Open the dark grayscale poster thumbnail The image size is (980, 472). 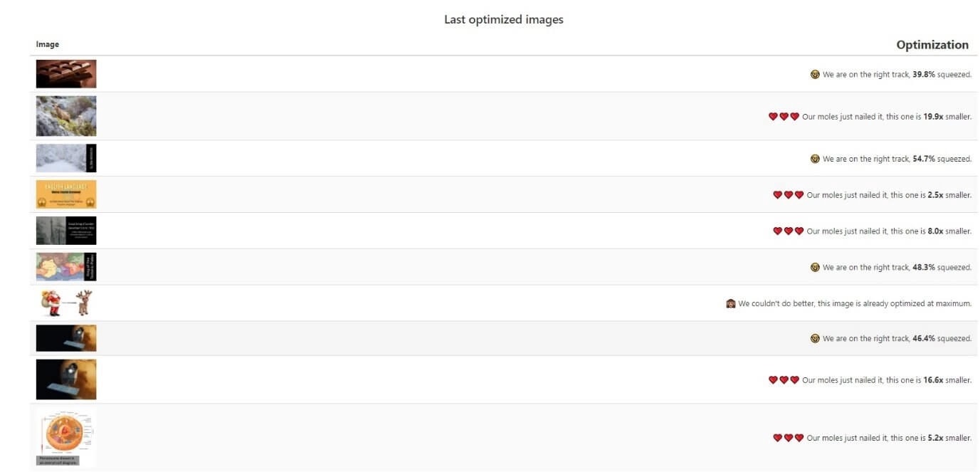[66, 231]
